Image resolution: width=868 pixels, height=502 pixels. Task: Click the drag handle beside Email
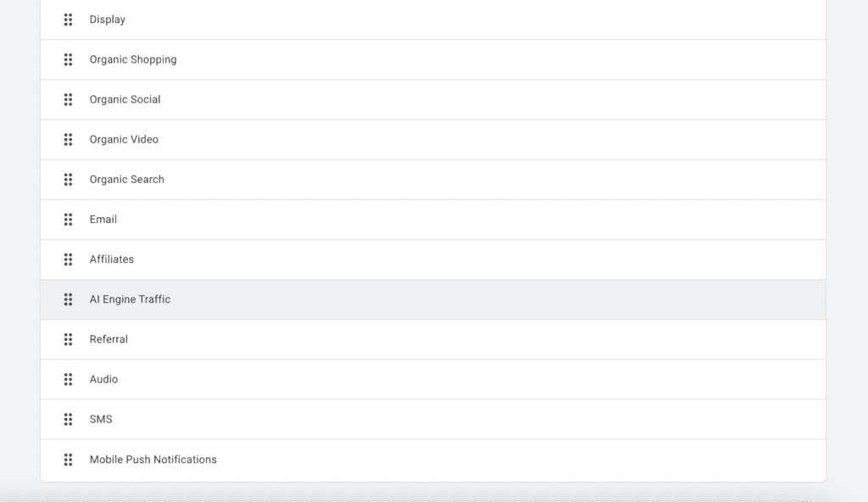pos(68,220)
